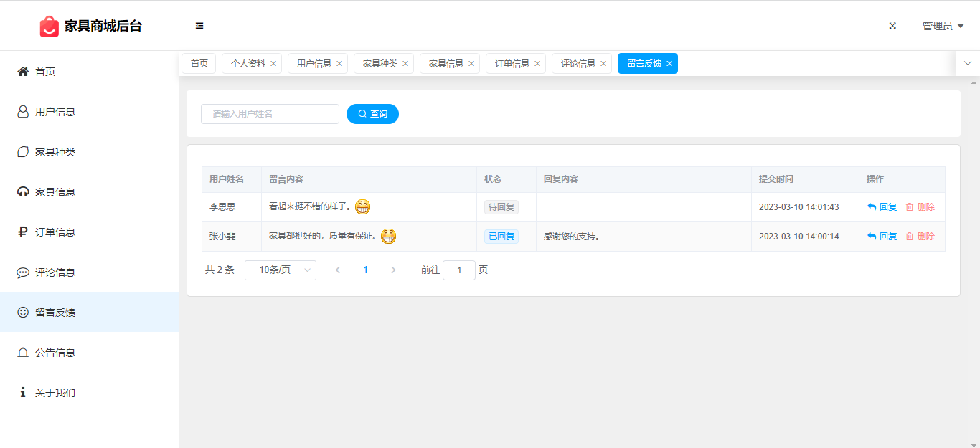The image size is (980, 448).
Task: Click the bell icon for 公告信息
Action: (x=23, y=353)
